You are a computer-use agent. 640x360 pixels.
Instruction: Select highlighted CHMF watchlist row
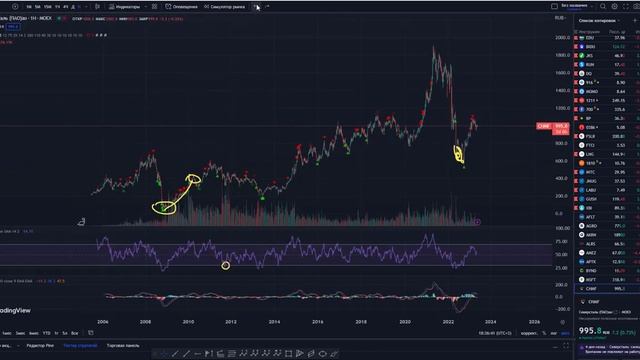607,289
